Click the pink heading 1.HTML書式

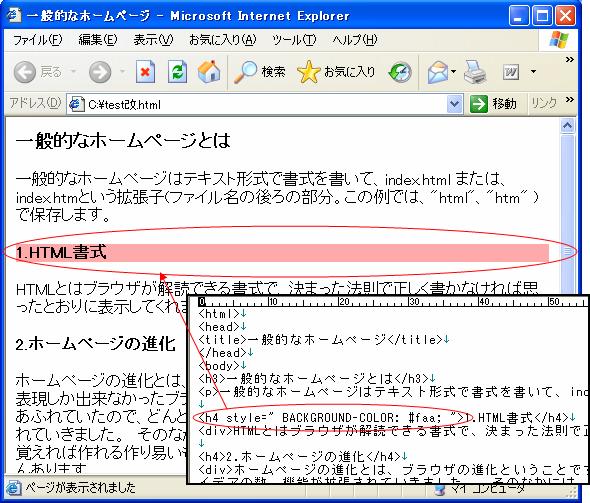pos(282,253)
